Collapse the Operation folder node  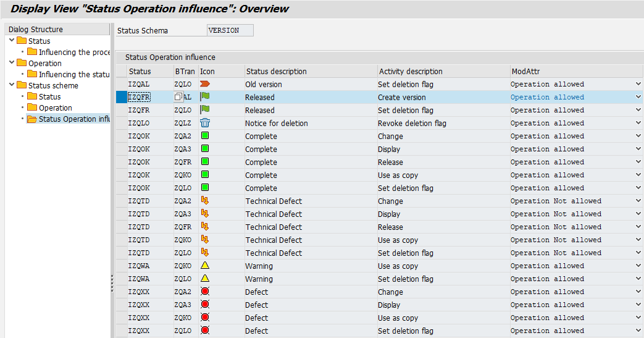point(12,63)
